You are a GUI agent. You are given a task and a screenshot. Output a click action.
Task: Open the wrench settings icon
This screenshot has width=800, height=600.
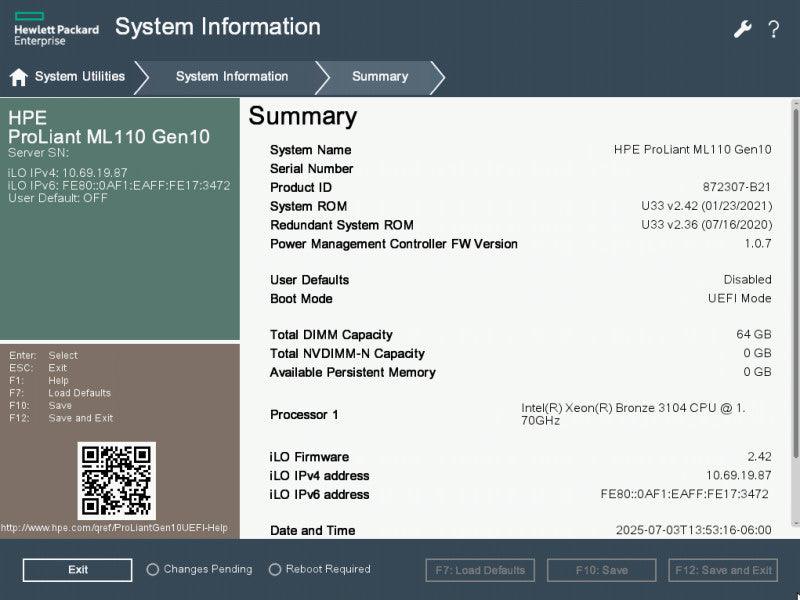pyautogui.click(x=742, y=29)
